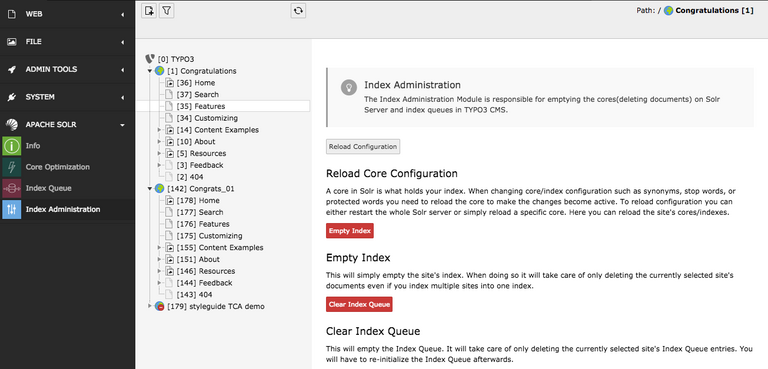768x369 pixels.
Task: Expand the [5] Resources node
Action: pos(159,153)
